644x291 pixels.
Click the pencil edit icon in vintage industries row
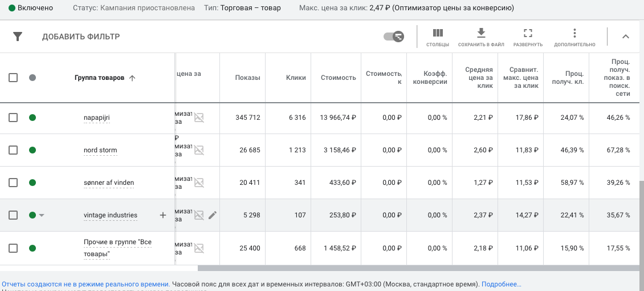pos(213,215)
